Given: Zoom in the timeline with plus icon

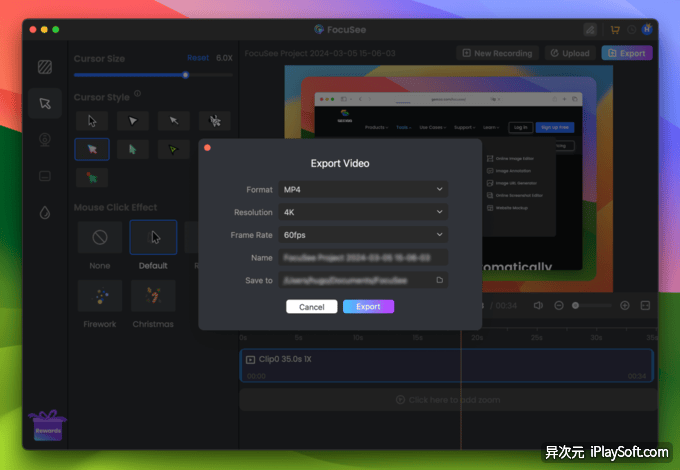Looking at the screenshot, I should click(625, 306).
